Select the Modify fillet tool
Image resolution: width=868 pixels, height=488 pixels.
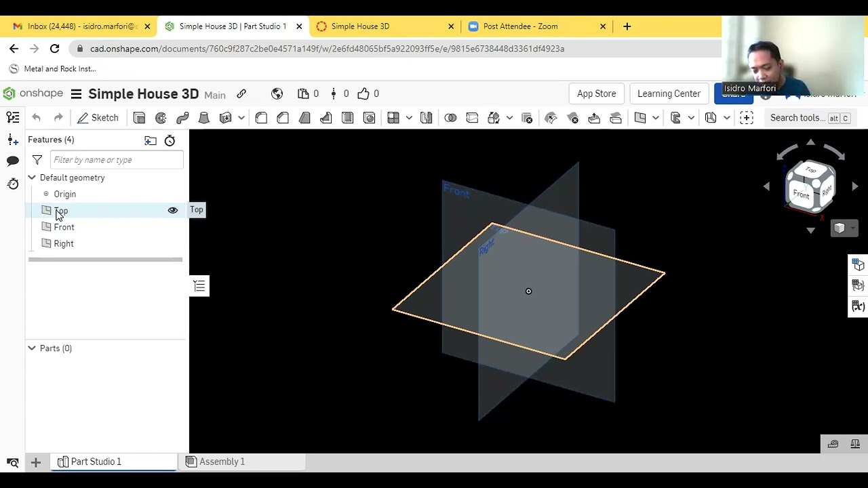(551, 118)
